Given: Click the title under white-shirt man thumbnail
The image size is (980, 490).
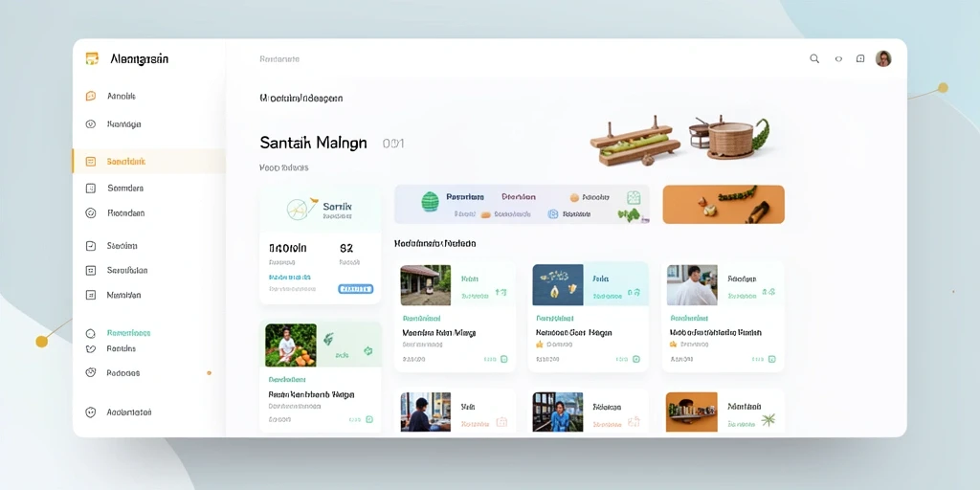Looking at the screenshot, I should coord(716,333).
